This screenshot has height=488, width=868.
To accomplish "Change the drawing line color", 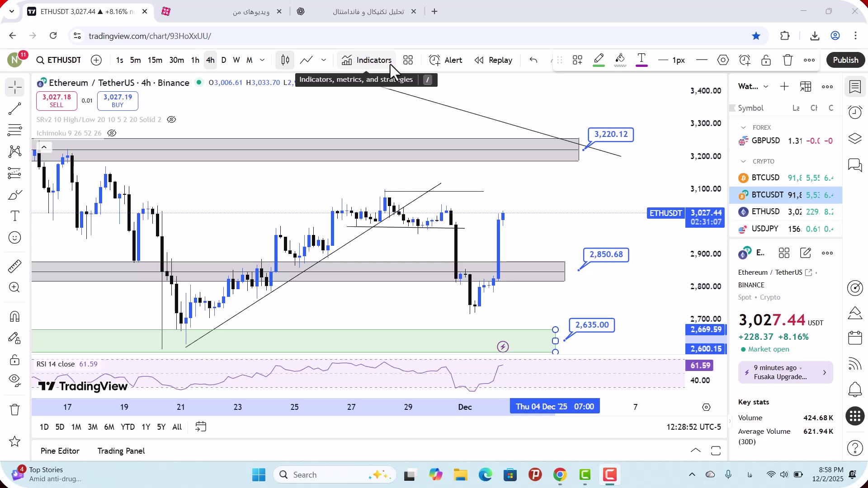I will pyautogui.click(x=599, y=60).
